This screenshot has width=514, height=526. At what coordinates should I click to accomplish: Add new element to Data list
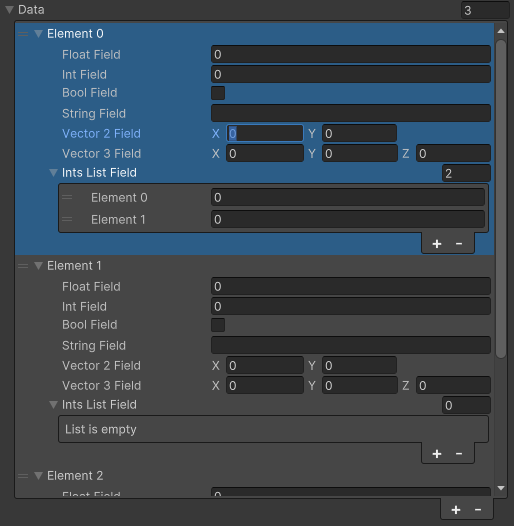(x=456, y=510)
